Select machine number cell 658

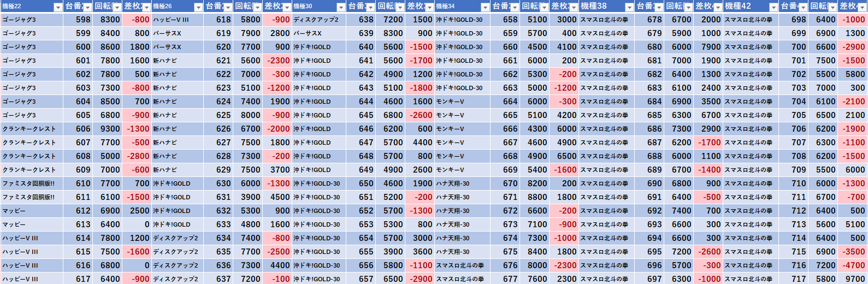click(505, 20)
